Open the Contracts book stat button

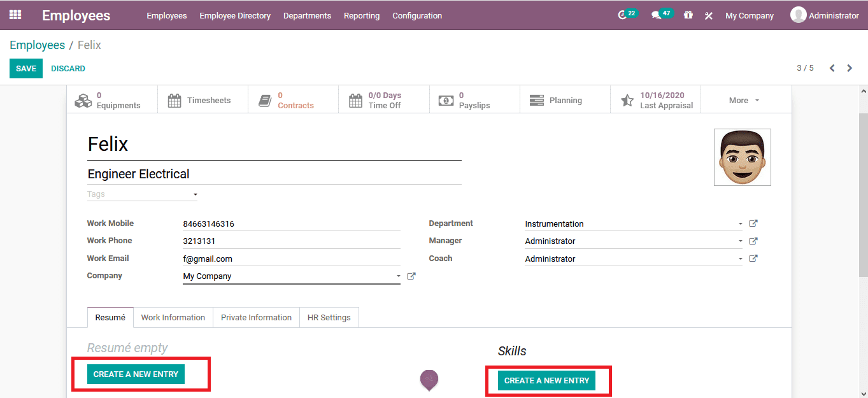pos(293,100)
